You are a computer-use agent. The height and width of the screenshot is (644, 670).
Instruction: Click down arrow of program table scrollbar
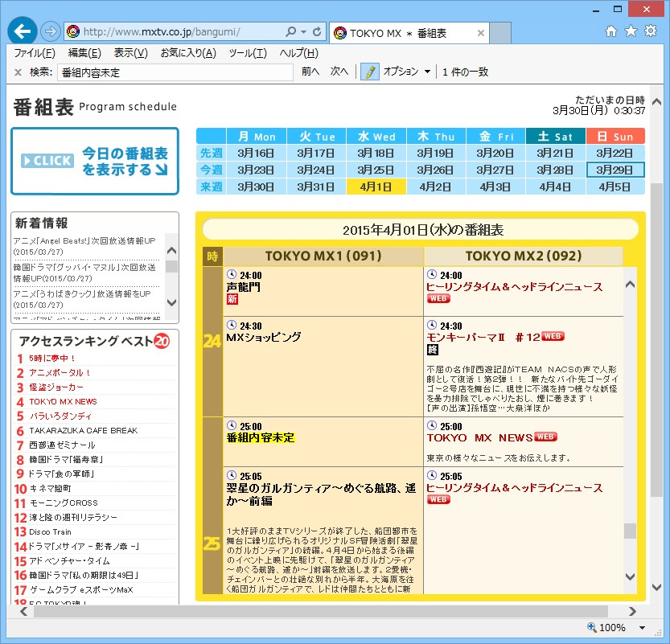(630, 576)
